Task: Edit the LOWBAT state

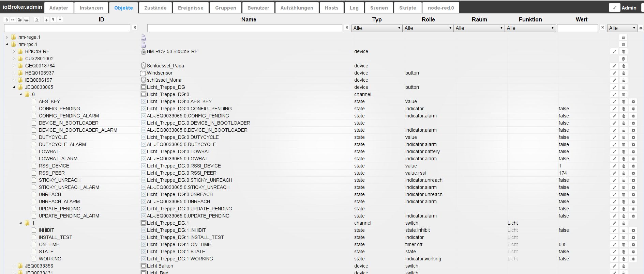Action: coord(614,152)
